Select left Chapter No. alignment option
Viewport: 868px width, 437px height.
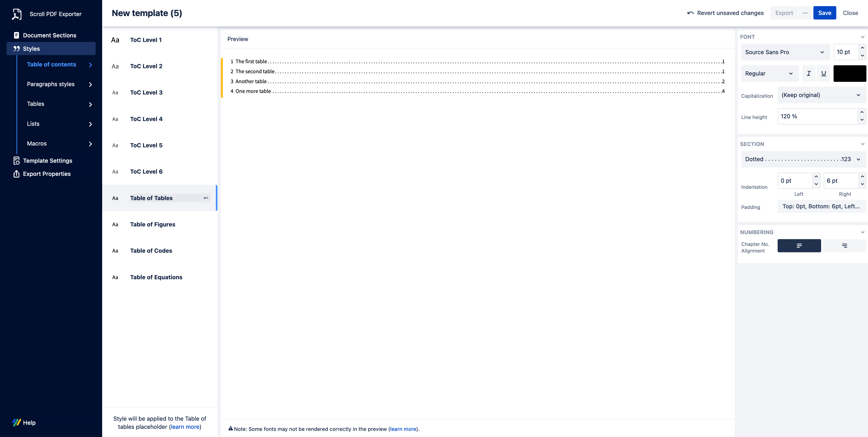point(799,246)
